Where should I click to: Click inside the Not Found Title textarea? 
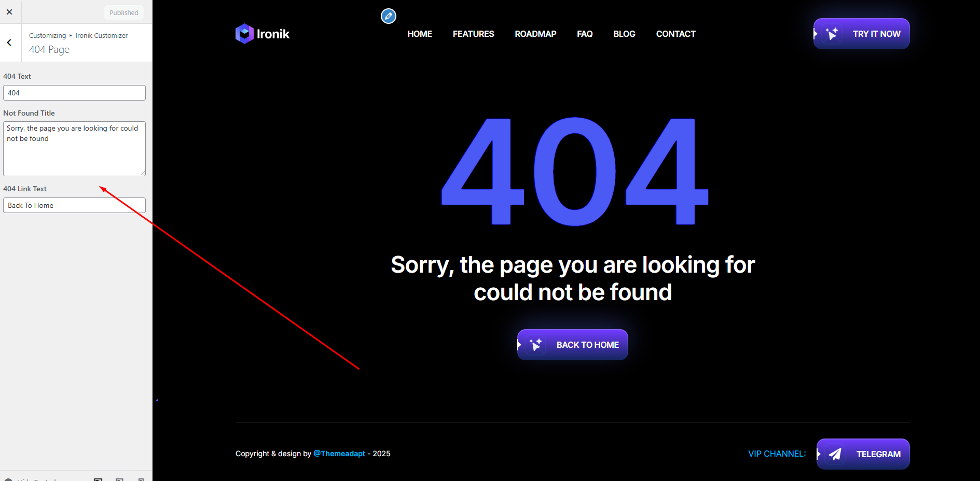74,149
